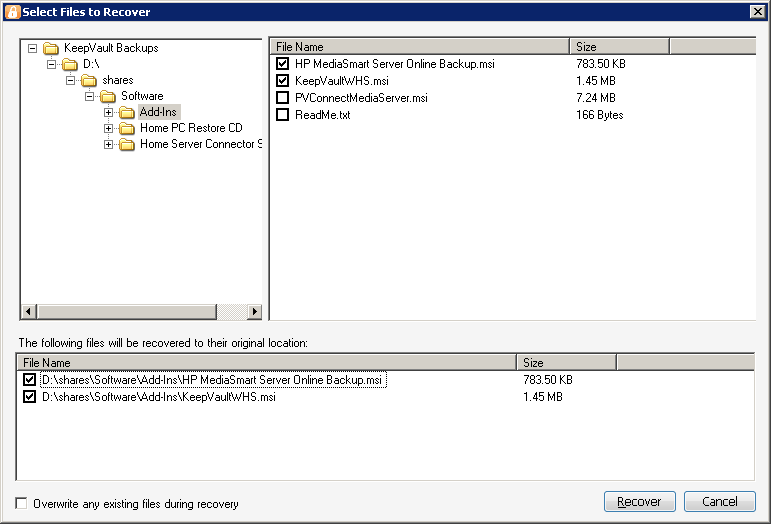
Task: Click the 783.50 KB size in recovery list
Action: (548, 379)
